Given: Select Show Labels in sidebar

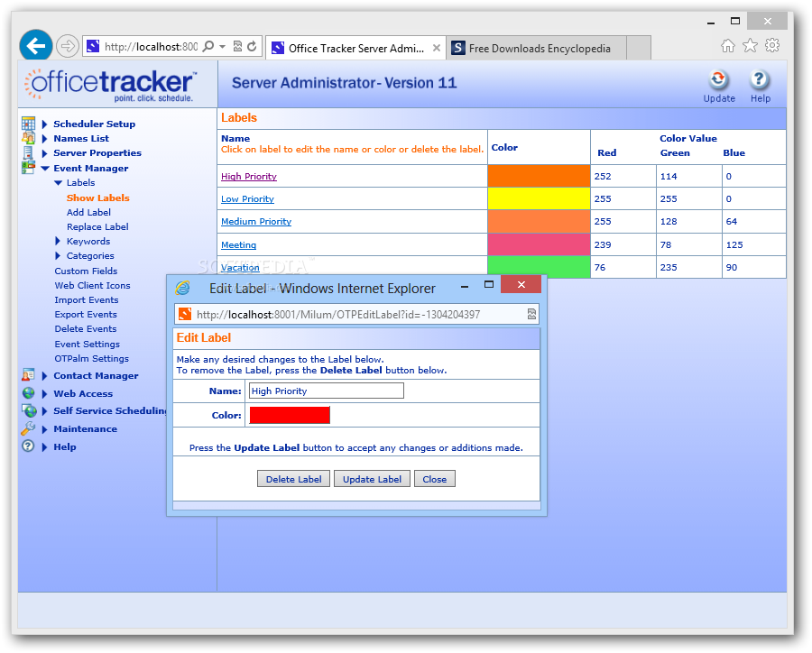Looking at the screenshot, I should click(97, 198).
